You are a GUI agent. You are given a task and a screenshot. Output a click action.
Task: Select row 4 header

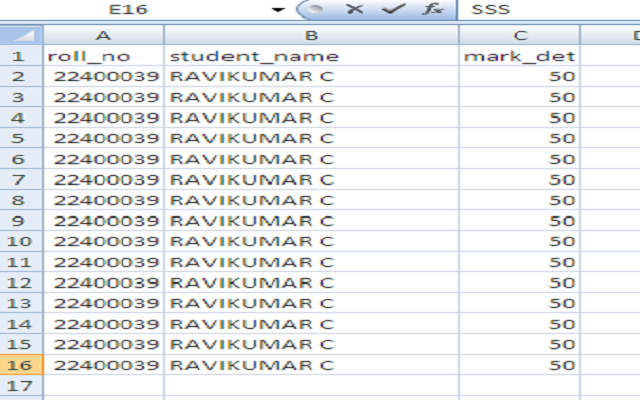(x=21, y=118)
